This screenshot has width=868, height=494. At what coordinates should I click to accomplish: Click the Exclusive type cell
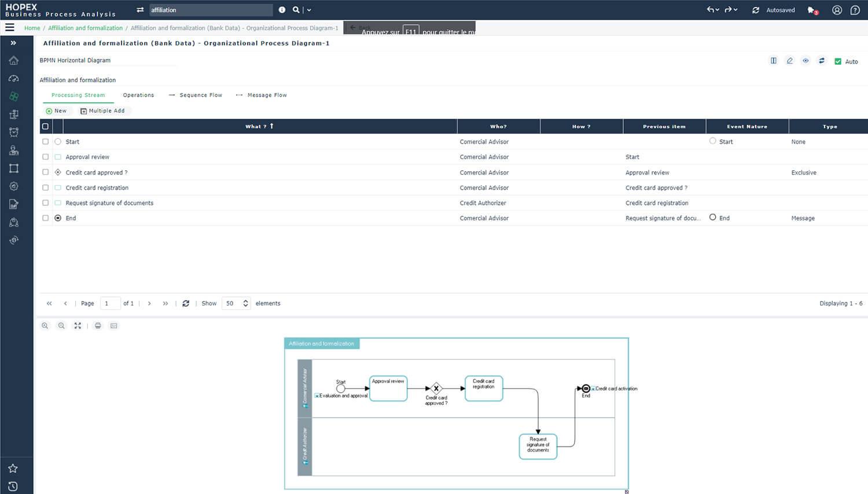click(804, 172)
